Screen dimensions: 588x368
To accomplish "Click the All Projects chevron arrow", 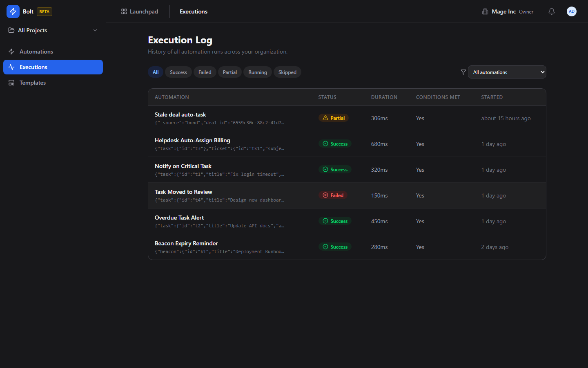I will coord(95,30).
